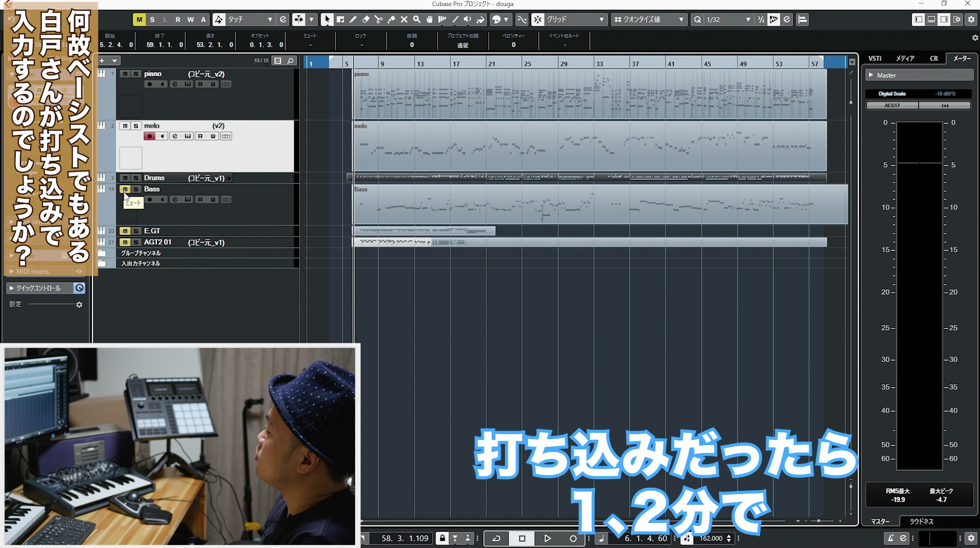Select the Split scissors tool

378,20
